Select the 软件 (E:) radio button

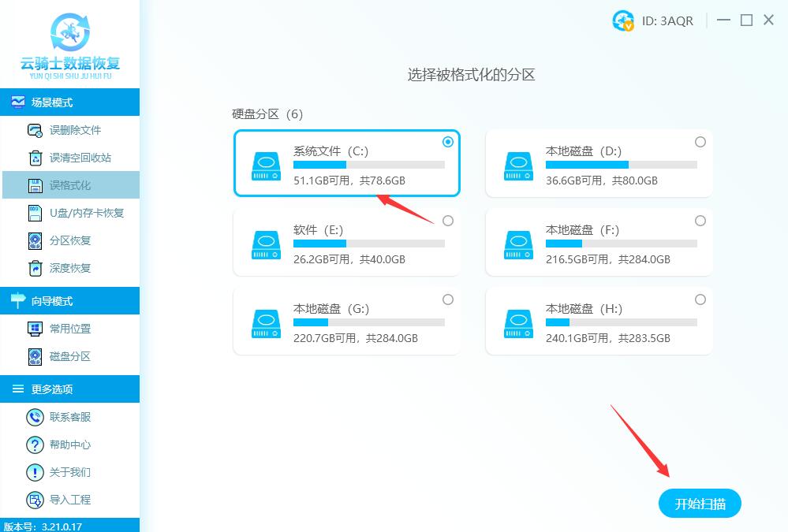(448, 221)
